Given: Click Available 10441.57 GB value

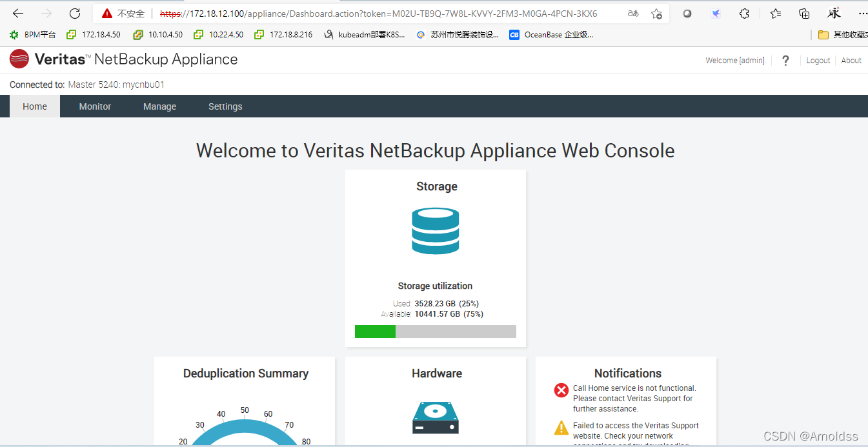Looking at the screenshot, I should tap(449, 314).
